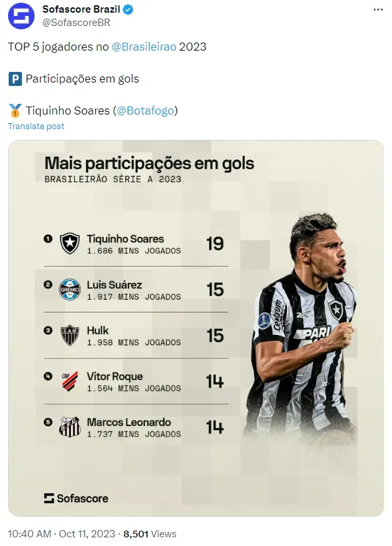
Task: Click Translate post
Action: tap(36, 126)
